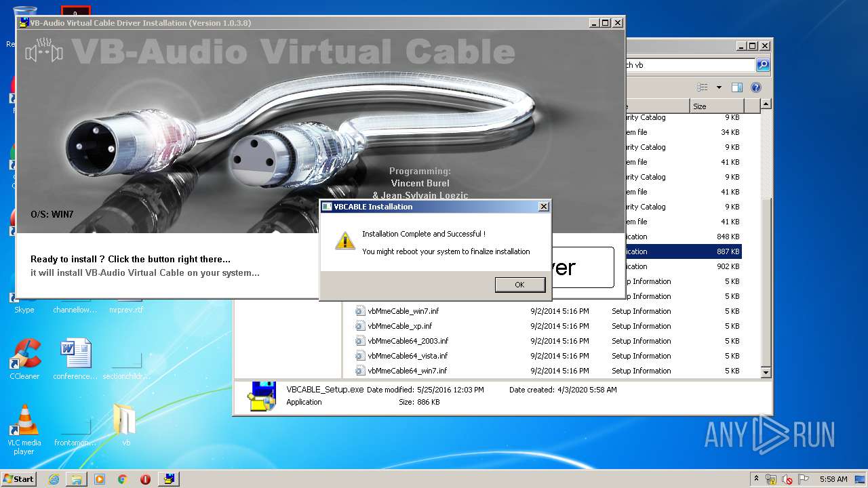Click the search magnifier in Explorer window

coord(763,65)
